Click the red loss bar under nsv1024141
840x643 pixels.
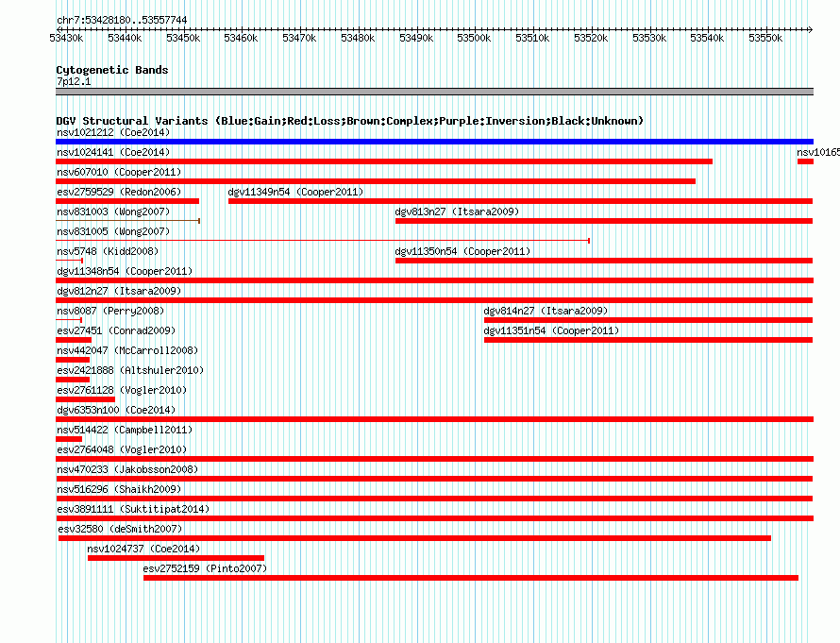[384, 161]
